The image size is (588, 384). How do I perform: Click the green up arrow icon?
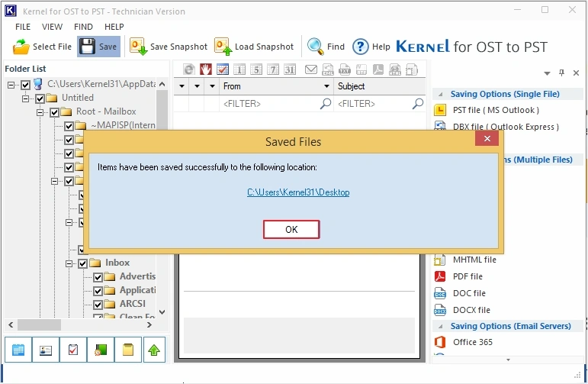coord(154,350)
